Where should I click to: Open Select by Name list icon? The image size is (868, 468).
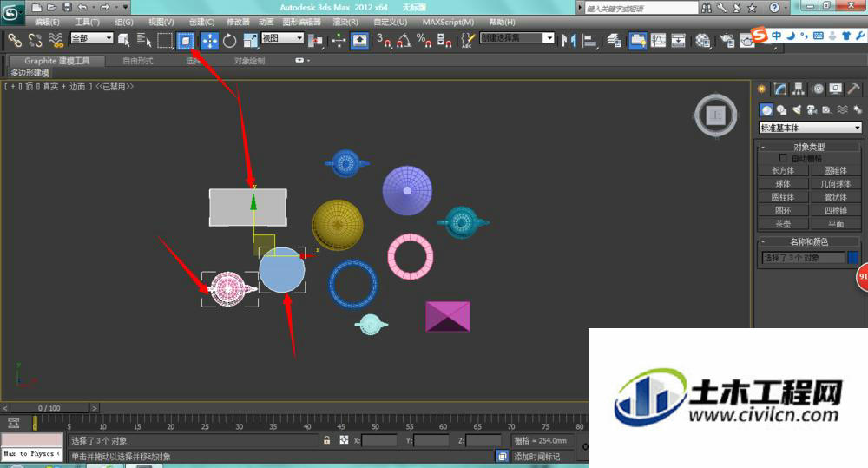144,40
